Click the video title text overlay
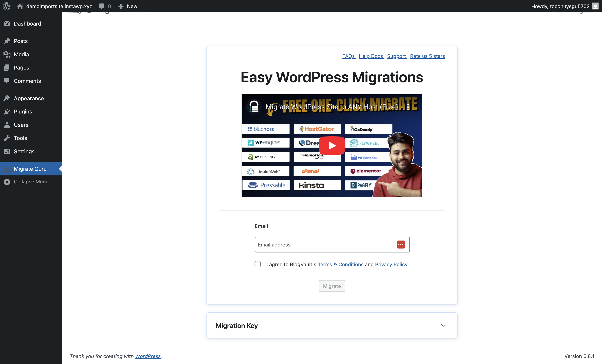 point(332,107)
